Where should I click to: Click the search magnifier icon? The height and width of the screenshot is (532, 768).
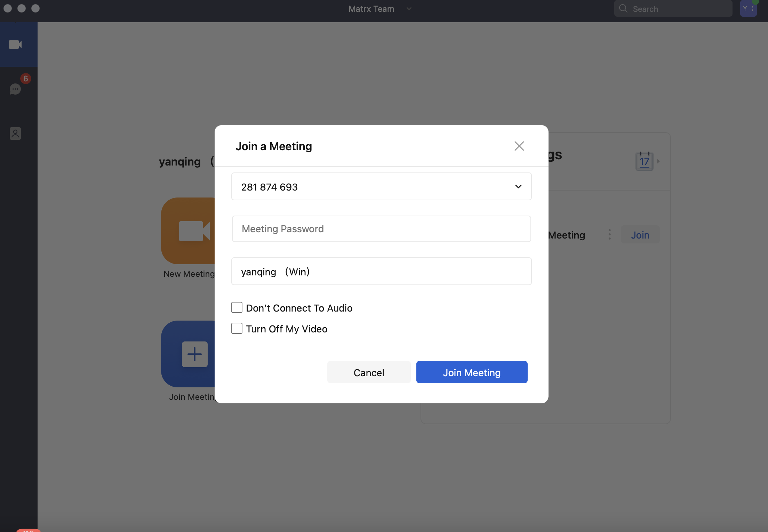[623, 9]
